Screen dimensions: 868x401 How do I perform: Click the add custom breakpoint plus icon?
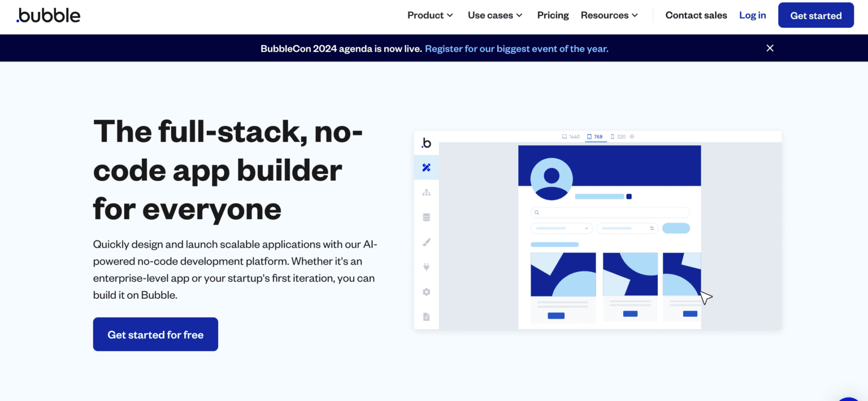632,136
